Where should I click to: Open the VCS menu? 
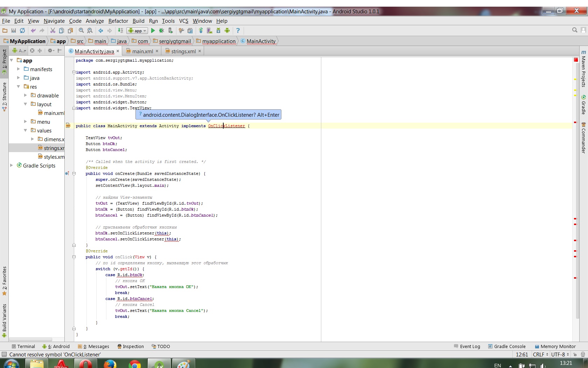point(184,21)
